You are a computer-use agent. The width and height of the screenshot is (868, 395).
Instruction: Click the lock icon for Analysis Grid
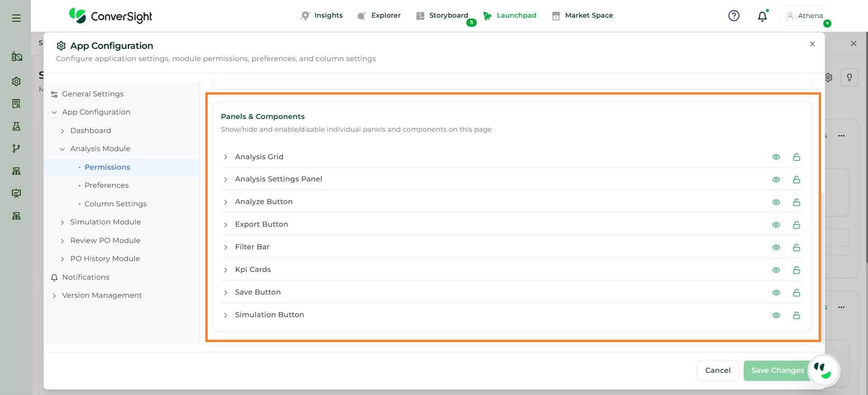point(796,157)
